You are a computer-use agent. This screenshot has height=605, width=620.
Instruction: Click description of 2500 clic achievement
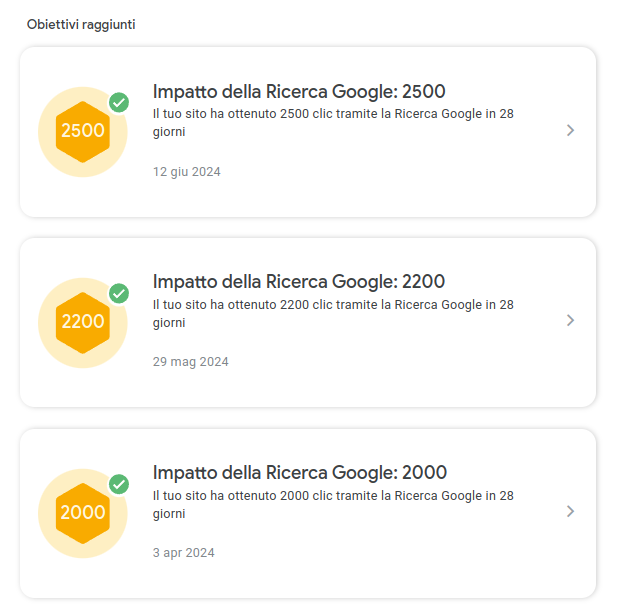click(333, 123)
